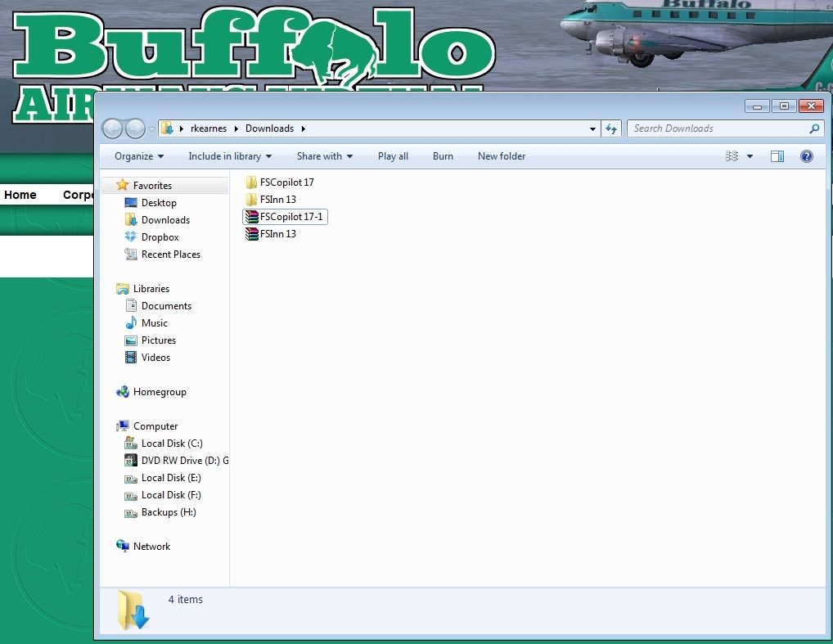The width and height of the screenshot is (833, 644).
Task: Open Downloads in Favorites
Action: pyautogui.click(x=165, y=220)
